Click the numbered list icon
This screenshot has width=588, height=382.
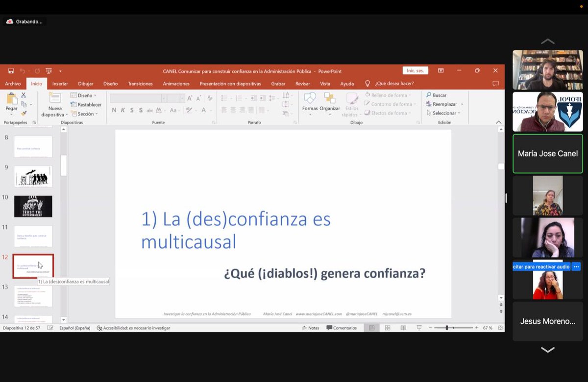(x=239, y=98)
